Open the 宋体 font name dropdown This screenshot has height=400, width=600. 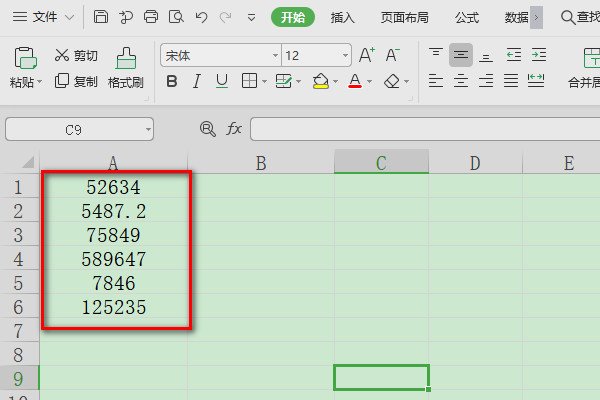click(275, 56)
